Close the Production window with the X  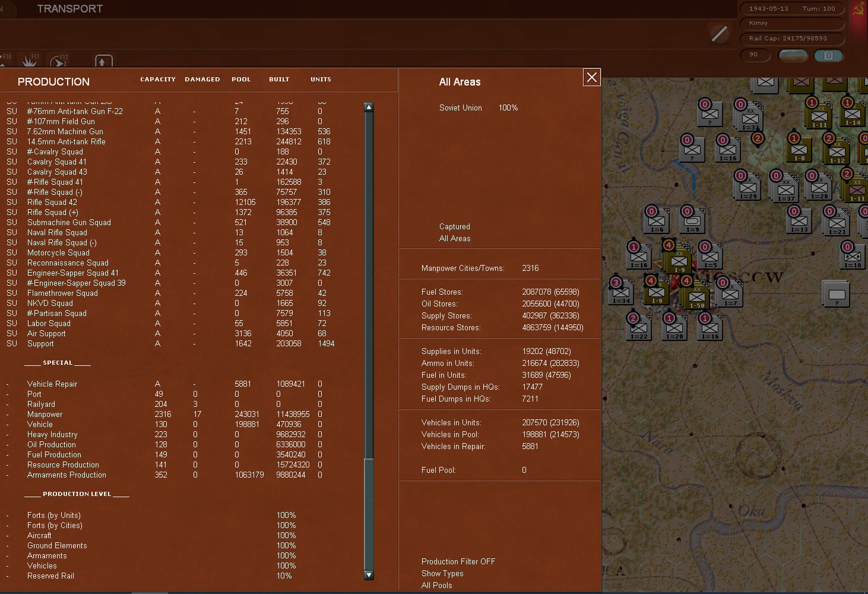coord(592,77)
